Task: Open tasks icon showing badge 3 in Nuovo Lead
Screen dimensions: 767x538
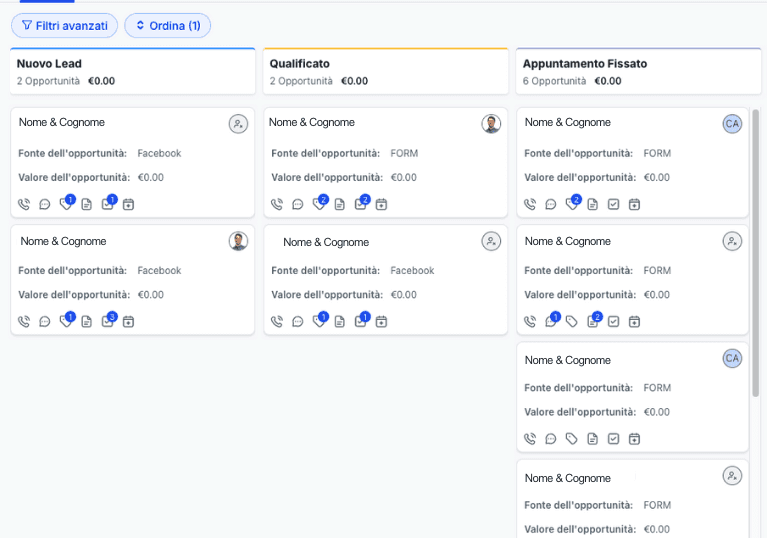Action: (x=108, y=321)
